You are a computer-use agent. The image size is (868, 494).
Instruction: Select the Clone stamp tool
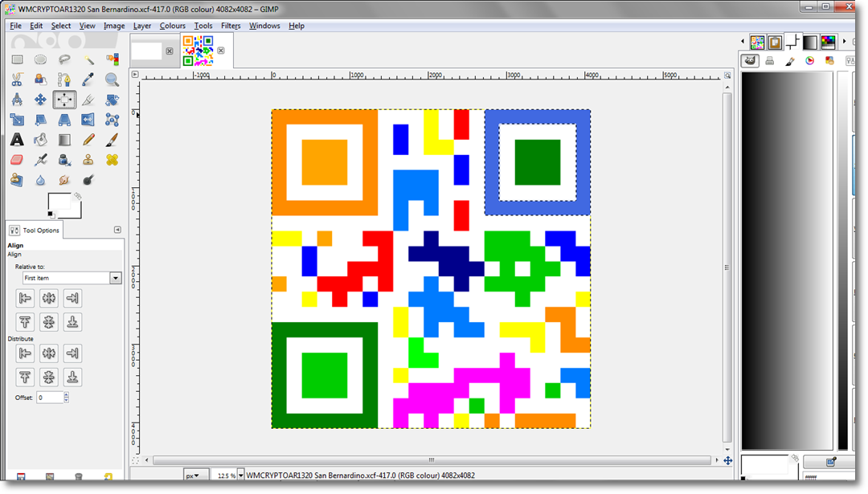pos(88,160)
